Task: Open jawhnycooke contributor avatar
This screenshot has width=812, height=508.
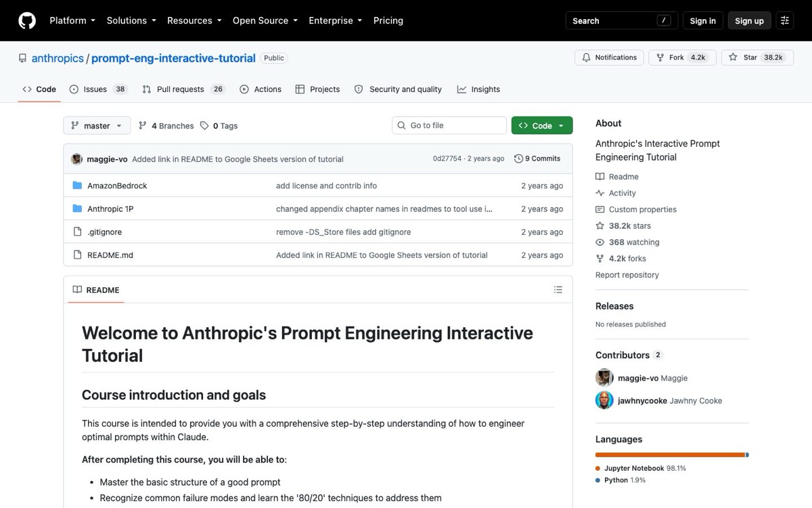Action: click(x=604, y=400)
